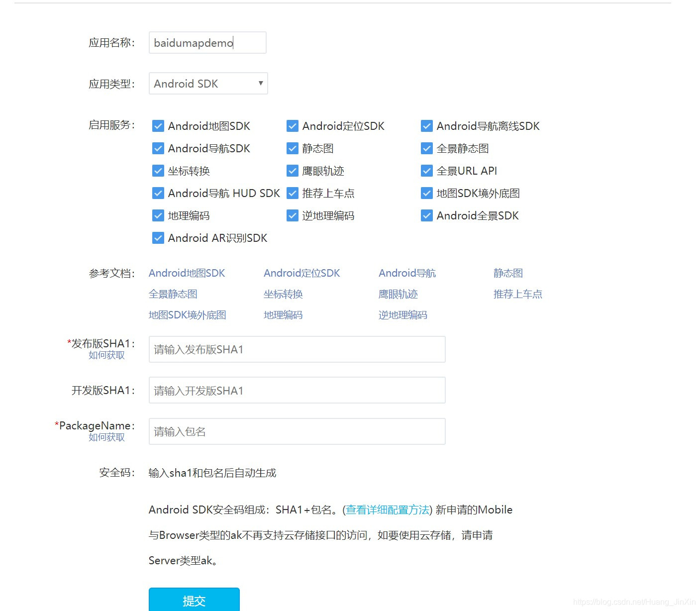The height and width of the screenshot is (611, 700).
Task: Toggle the 推荐上车点 checkbox
Action: pos(293,193)
